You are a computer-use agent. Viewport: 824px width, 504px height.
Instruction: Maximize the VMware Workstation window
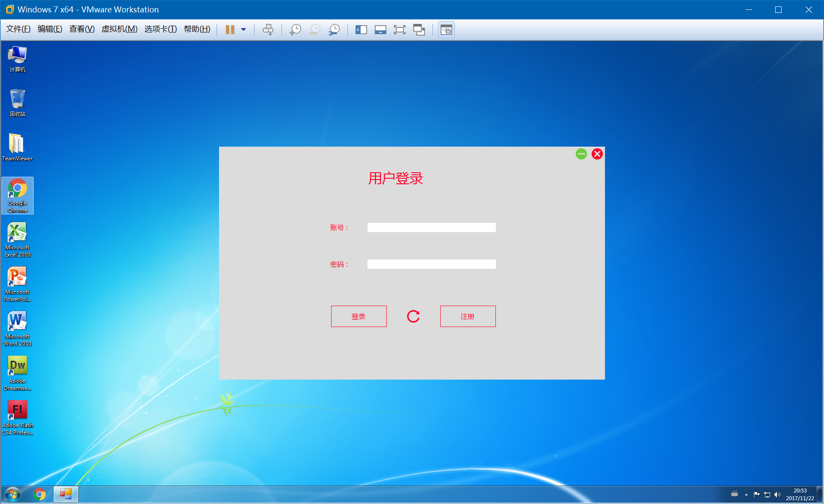click(x=778, y=9)
